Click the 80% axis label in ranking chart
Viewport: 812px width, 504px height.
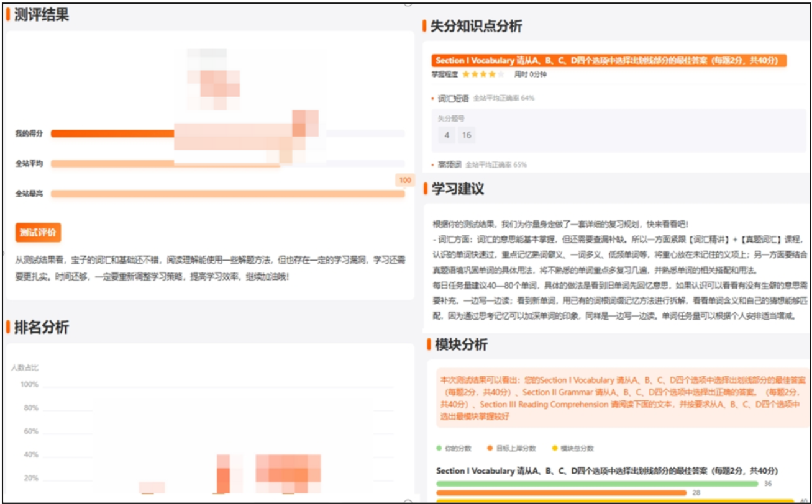30,408
